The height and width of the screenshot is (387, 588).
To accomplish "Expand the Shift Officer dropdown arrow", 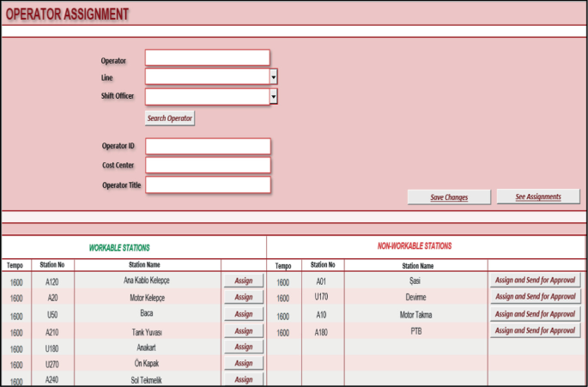I will [x=273, y=97].
